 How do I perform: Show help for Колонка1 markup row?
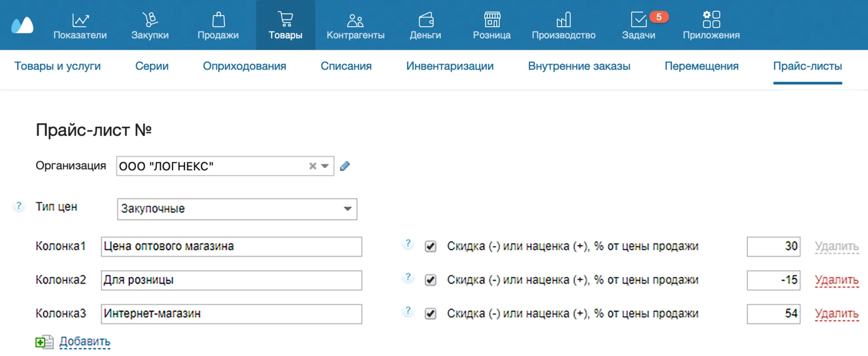click(408, 244)
